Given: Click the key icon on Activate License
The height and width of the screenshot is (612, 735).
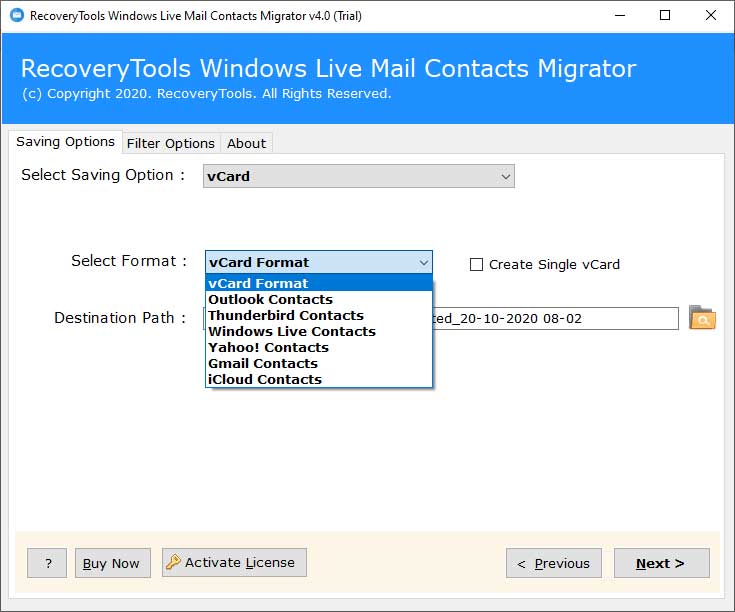Looking at the screenshot, I should click(x=173, y=562).
